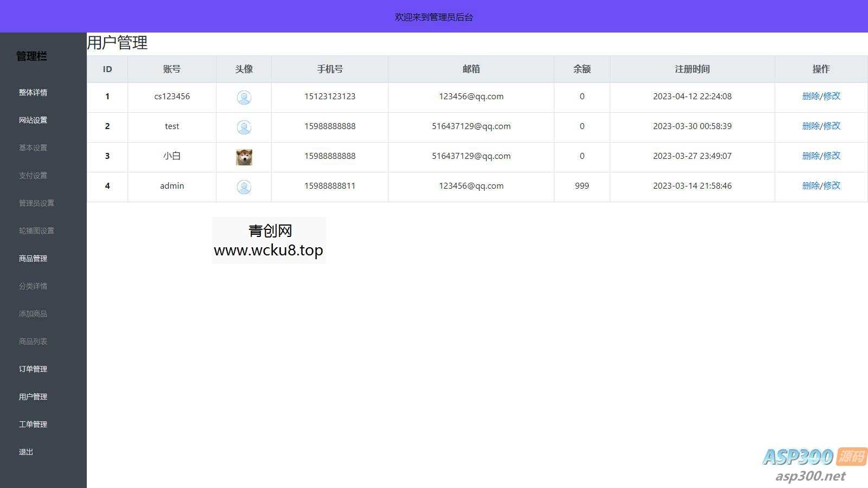Screen dimensions: 868x488
Task: Open the 支付设置 payment settings
Action: (x=33, y=175)
